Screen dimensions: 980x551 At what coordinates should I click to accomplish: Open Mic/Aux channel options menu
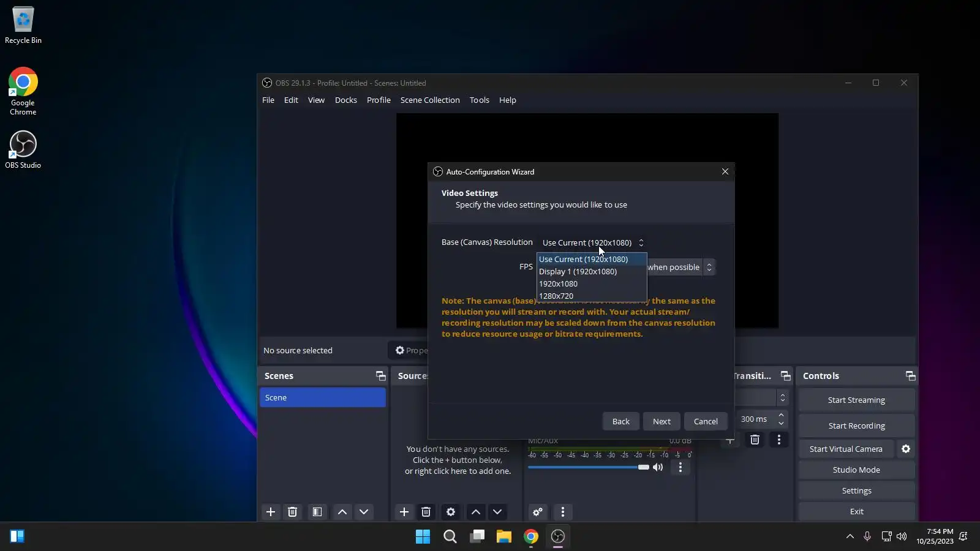tap(680, 467)
